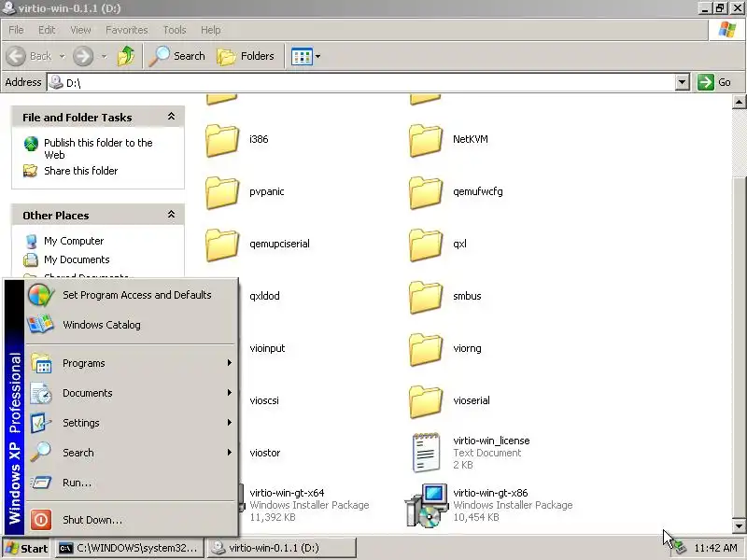Image resolution: width=747 pixels, height=560 pixels.
Task: Switch to virtio-win-0.1.1 (D:) taskbar button
Action: [x=282, y=549]
